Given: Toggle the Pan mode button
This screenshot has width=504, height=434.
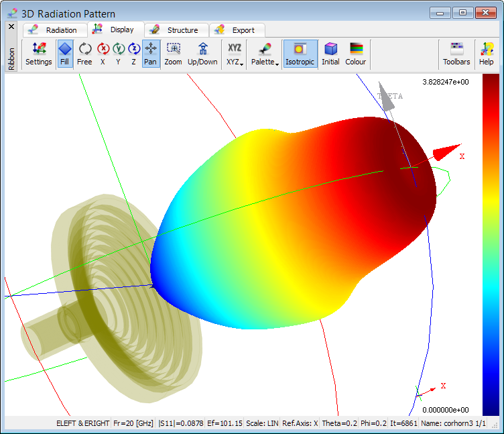Looking at the screenshot, I should coord(151,54).
